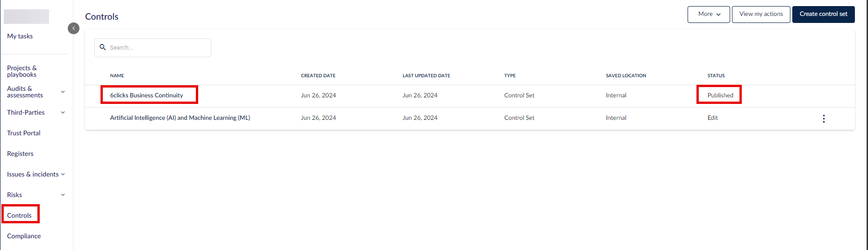Expand the Risks submenu chevron
The width and height of the screenshot is (868, 250).
click(63, 195)
